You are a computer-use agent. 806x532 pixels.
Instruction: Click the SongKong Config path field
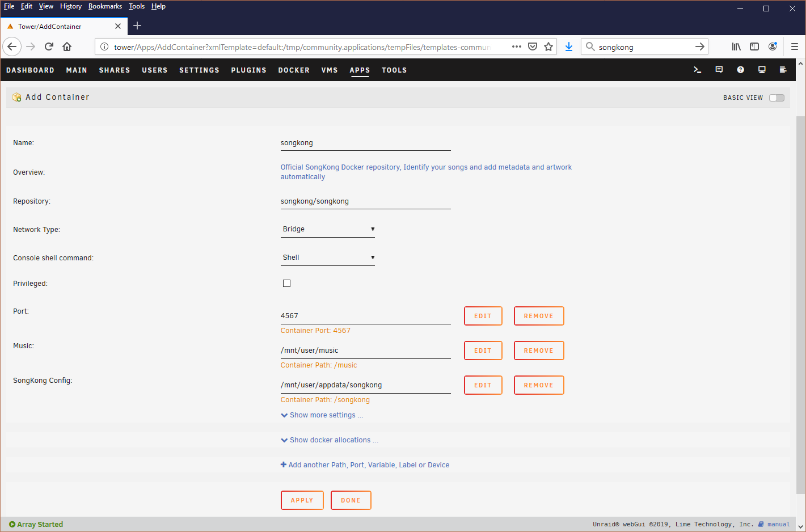pos(365,385)
